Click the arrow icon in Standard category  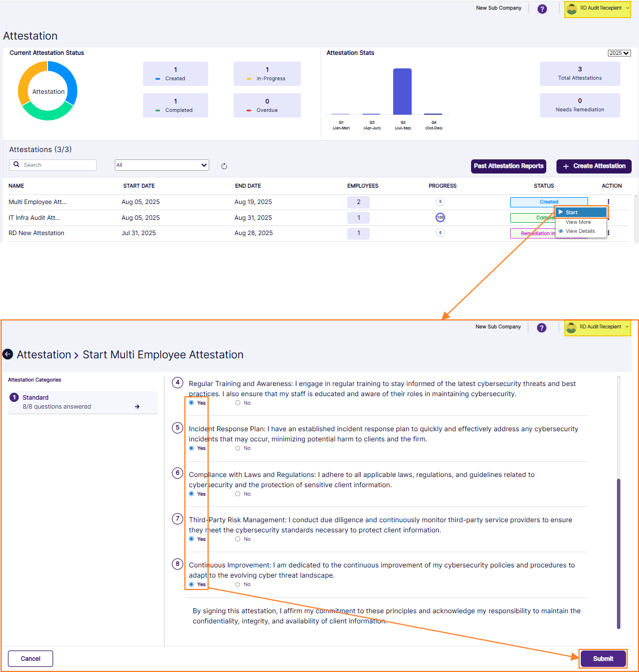(x=137, y=406)
